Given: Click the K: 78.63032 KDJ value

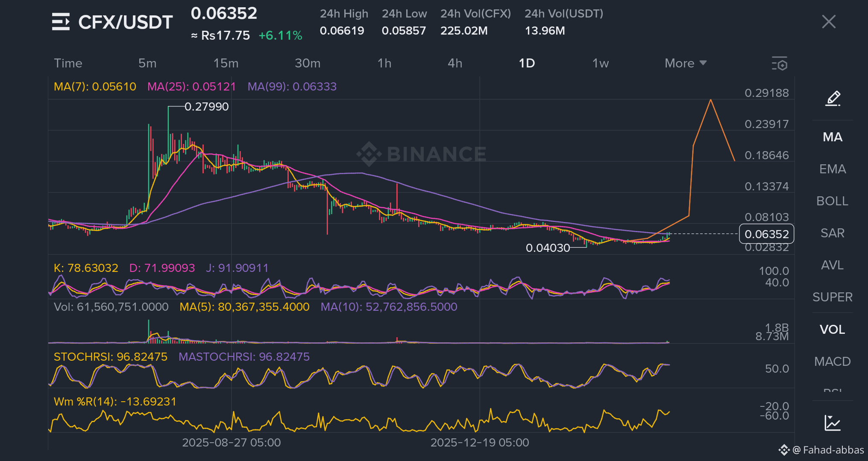Looking at the screenshot, I should 86,268.
